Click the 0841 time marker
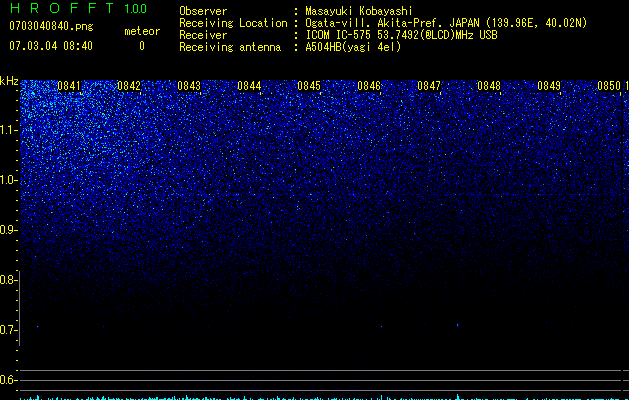Image resolution: width=629 pixels, height=400 pixels. pyautogui.click(x=69, y=86)
